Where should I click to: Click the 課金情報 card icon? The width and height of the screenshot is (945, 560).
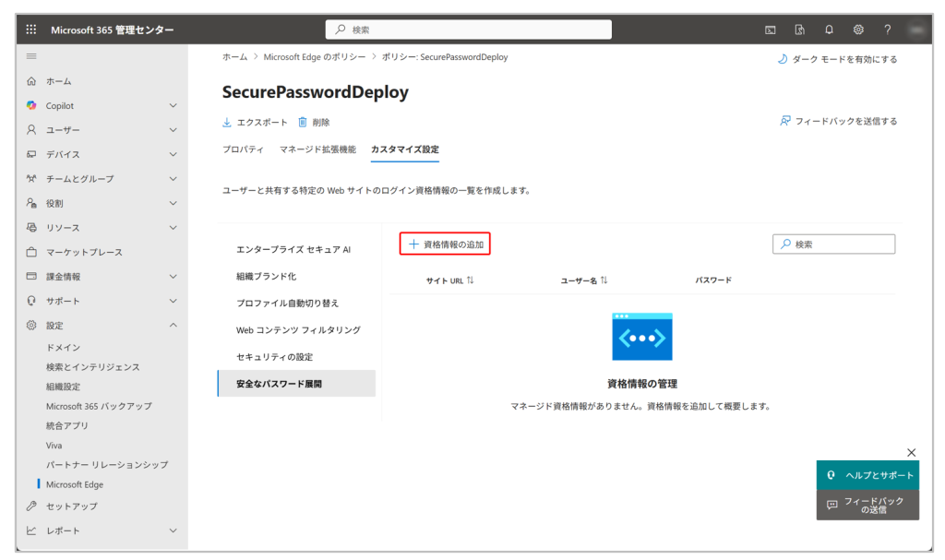click(x=31, y=276)
